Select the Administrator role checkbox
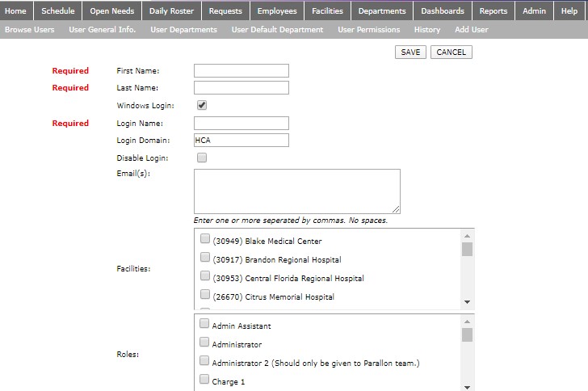 (x=204, y=343)
